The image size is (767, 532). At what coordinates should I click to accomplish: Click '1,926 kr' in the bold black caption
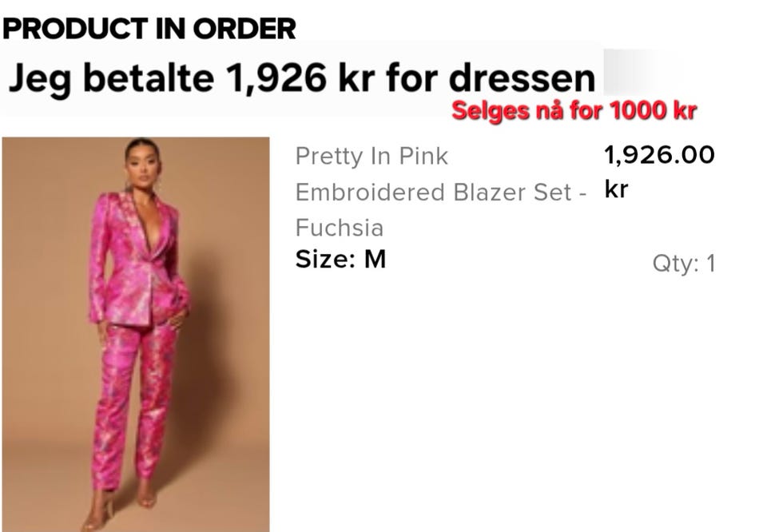(x=300, y=78)
